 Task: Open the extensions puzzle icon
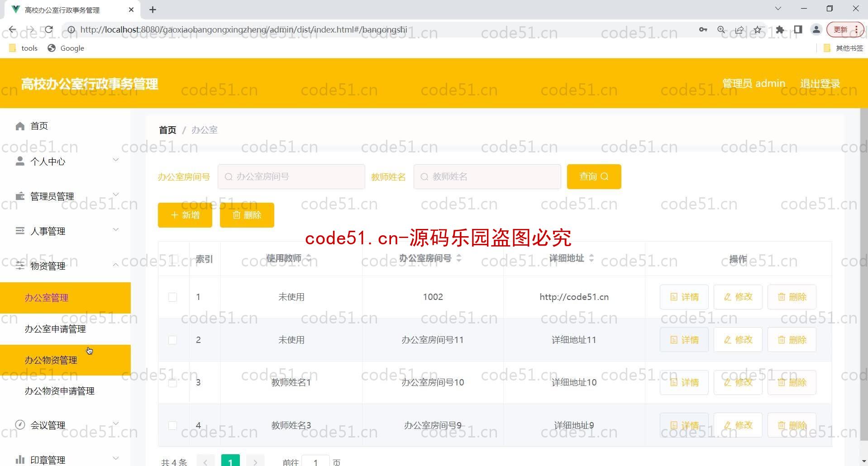click(780, 30)
